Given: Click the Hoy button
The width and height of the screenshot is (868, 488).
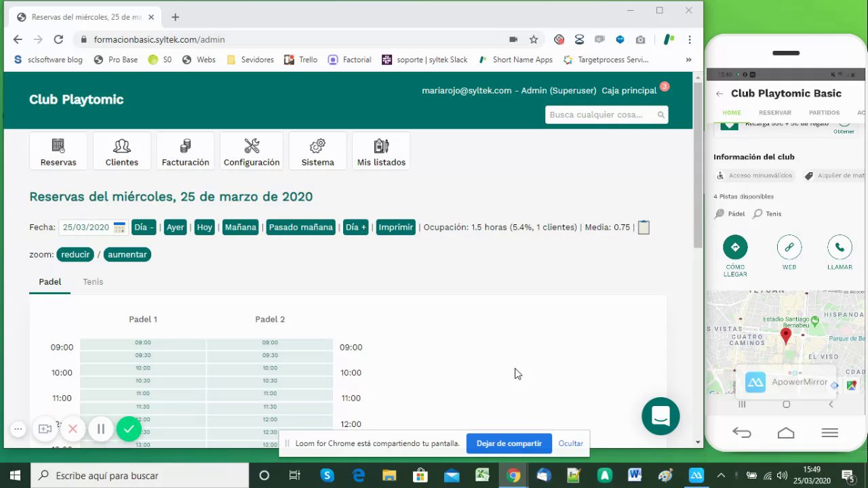Looking at the screenshot, I should [x=204, y=228].
